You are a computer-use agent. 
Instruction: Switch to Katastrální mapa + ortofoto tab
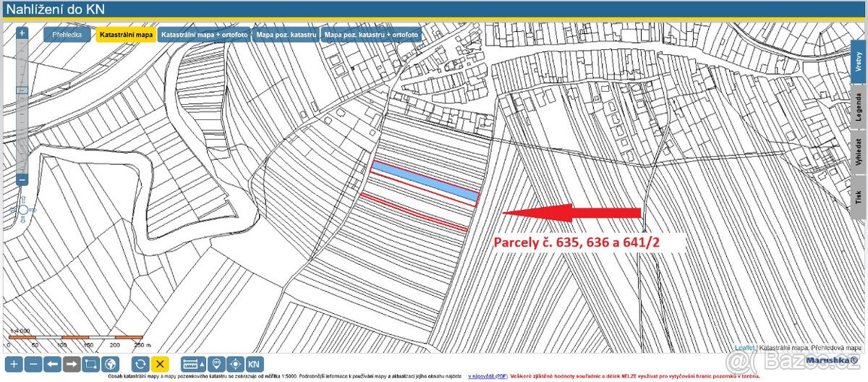[x=204, y=35]
